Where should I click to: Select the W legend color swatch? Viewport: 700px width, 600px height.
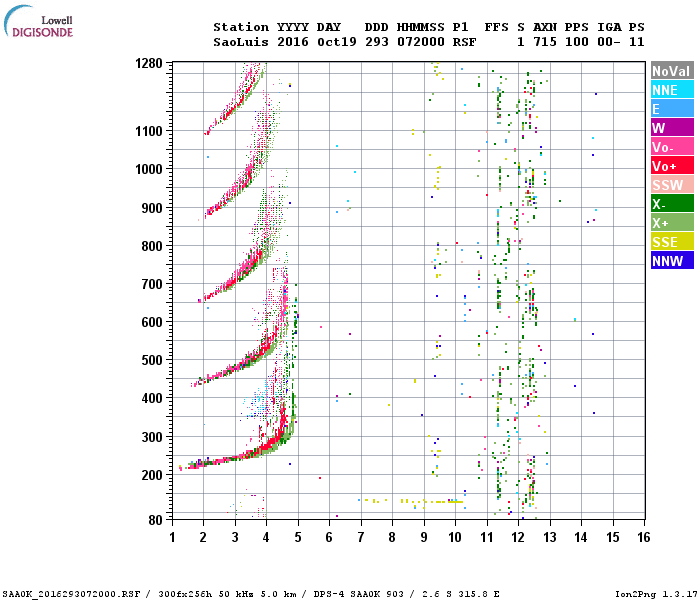(672, 128)
